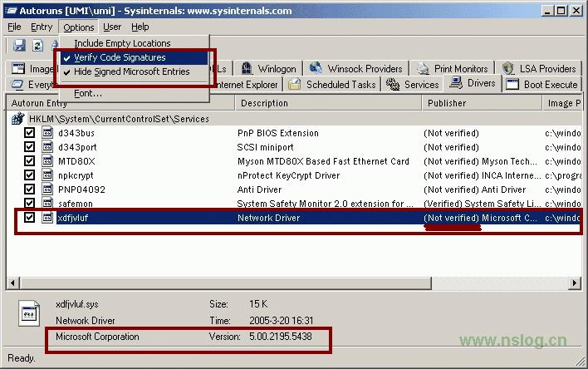Viewport: 588px width, 369px height.
Task: Click the driver file icon for MTD80X
Action: 47,161
